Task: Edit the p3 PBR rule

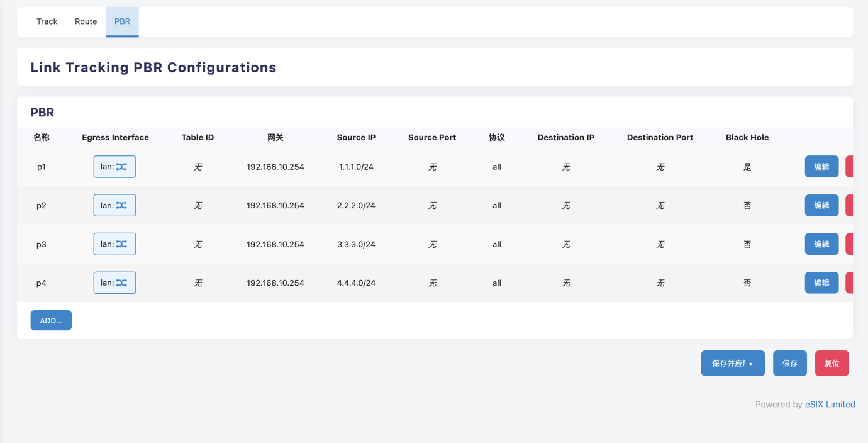Action: click(x=821, y=244)
